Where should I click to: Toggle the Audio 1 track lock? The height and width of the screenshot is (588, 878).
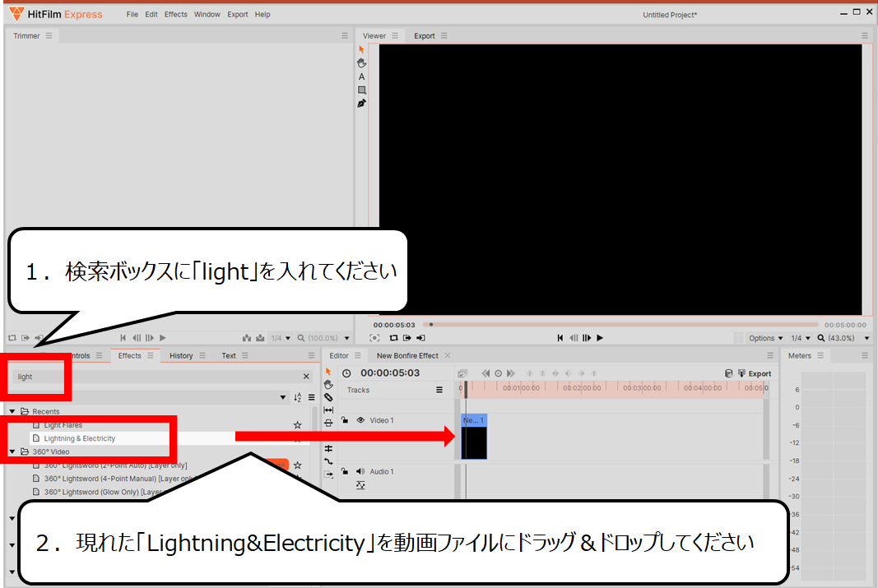tap(346, 471)
